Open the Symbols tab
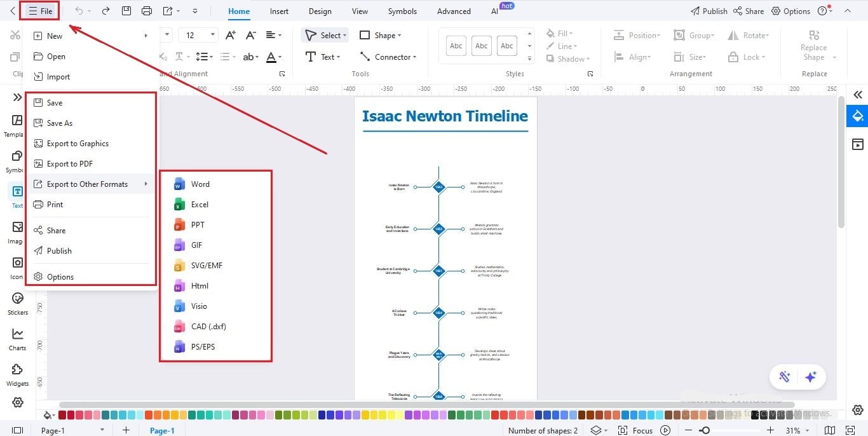Screen dimensions: 868x436 coord(402,11)
